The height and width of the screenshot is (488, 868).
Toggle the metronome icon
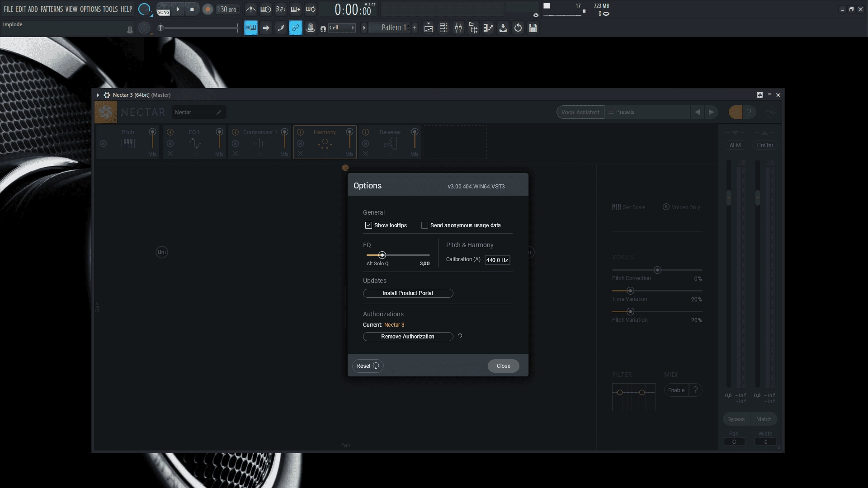point(251,9)
